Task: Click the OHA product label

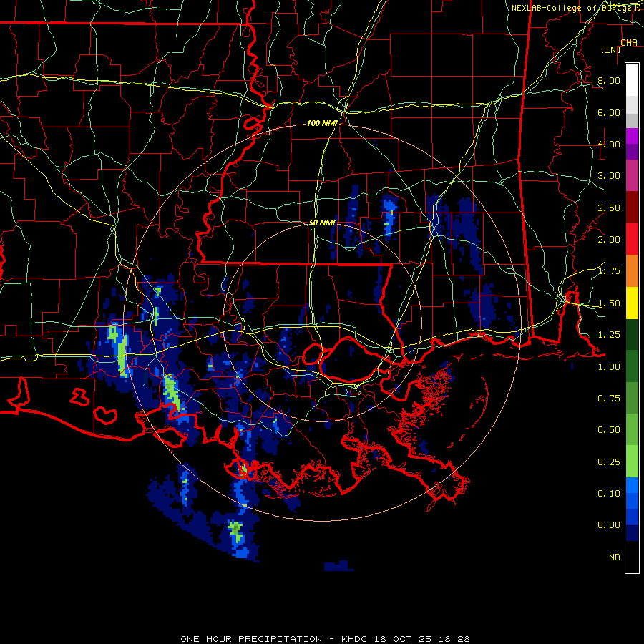Action: (629, 42)
